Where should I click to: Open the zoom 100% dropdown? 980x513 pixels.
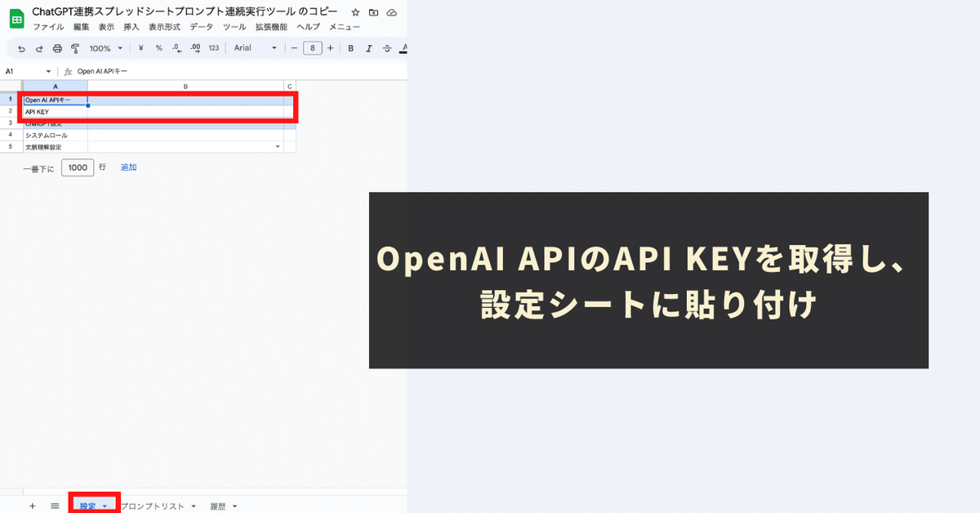tap(105, 48)
